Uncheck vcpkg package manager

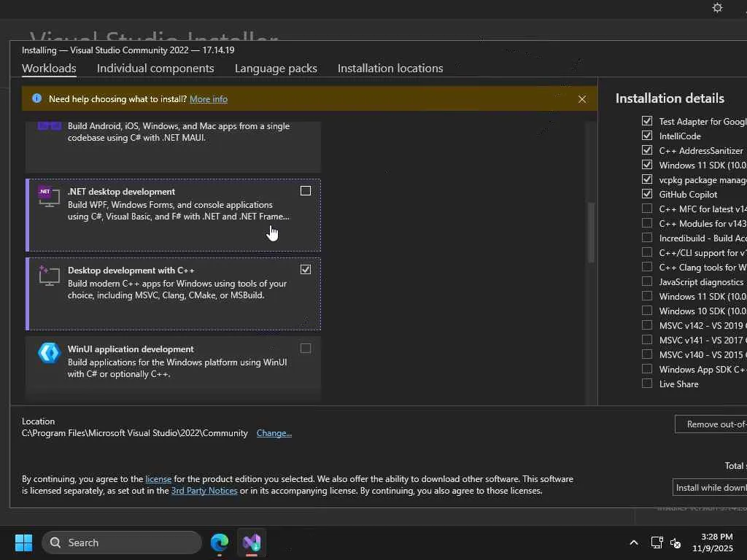point(646,179)
